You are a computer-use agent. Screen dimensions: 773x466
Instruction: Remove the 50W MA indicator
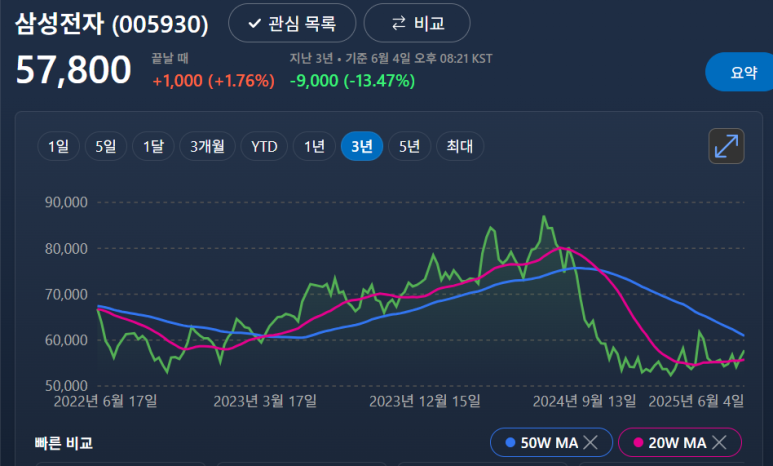(591, 442)
